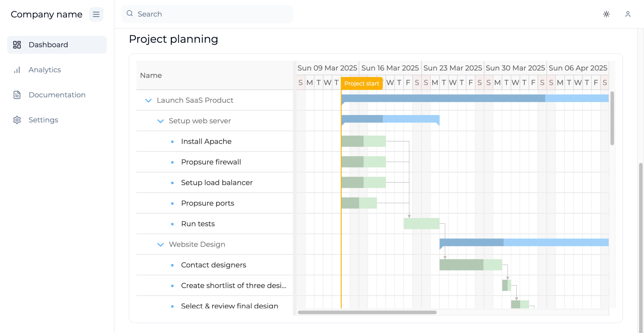644x333 pixels.
Task: Collapse the Launch SaaS Product group
Action: [x=148, y=100]
